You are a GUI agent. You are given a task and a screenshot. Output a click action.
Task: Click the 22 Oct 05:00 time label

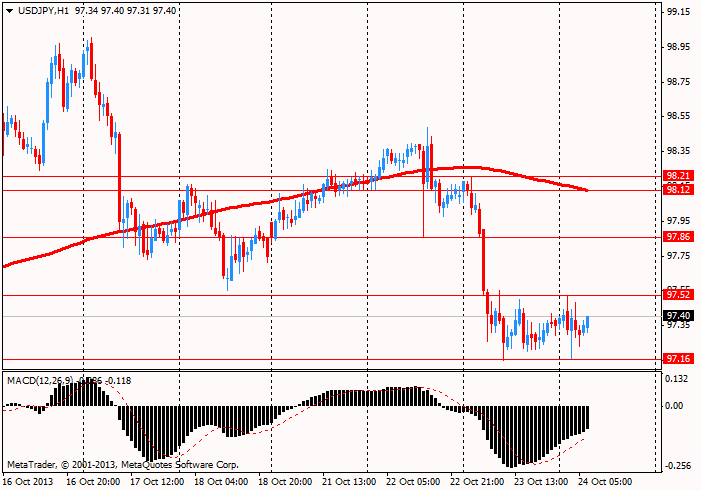point(413,482)
